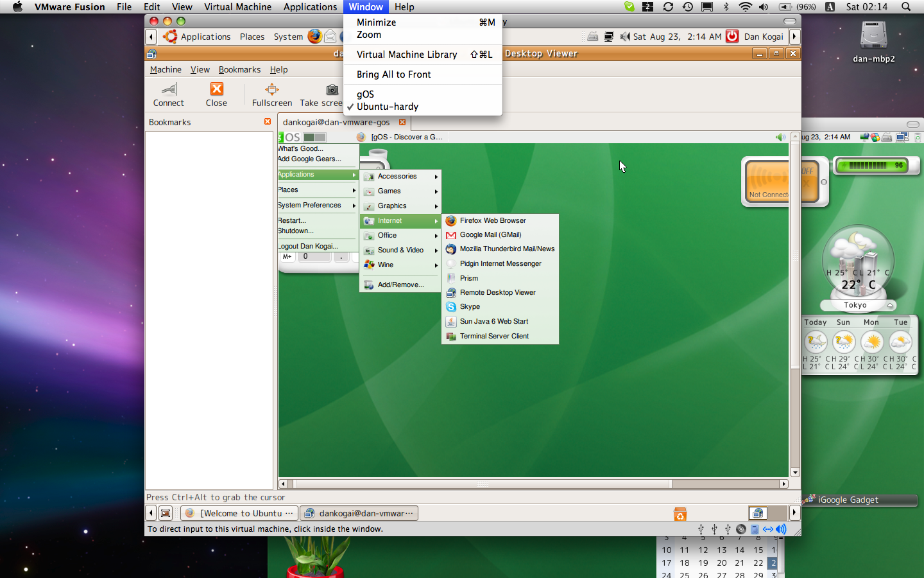Click Minimize in the Window menu

tap(423, 22)
